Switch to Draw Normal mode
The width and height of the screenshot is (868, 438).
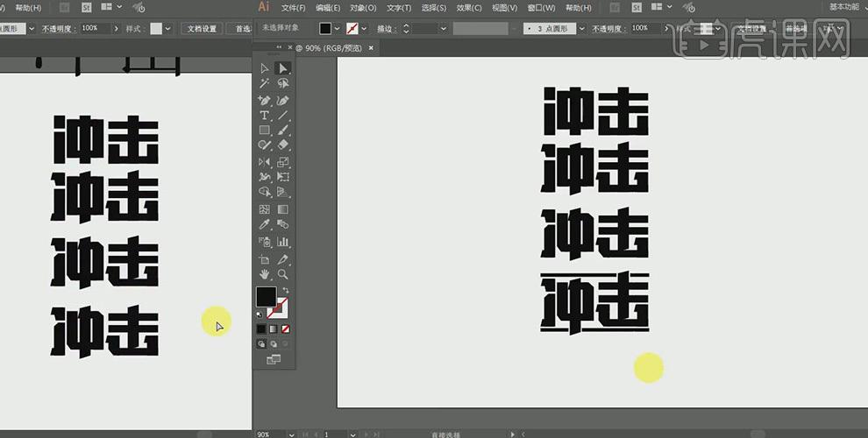(x=261, y=344)
